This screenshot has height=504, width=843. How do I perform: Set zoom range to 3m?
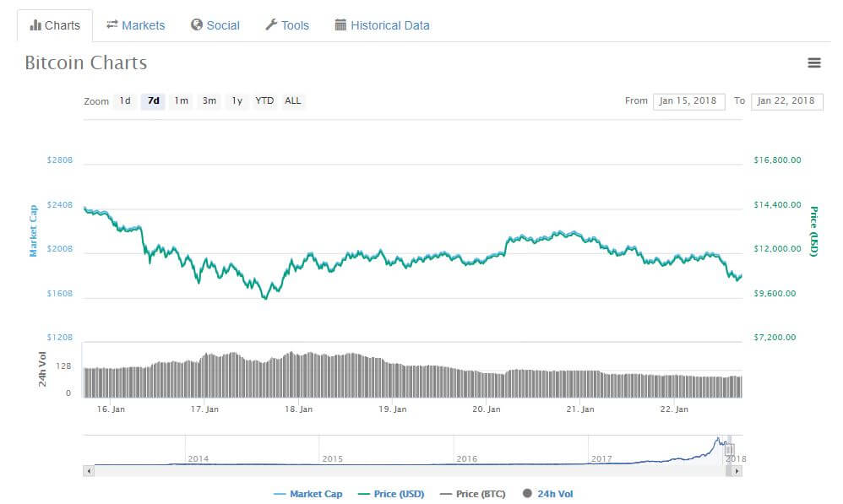coord(209,101)
